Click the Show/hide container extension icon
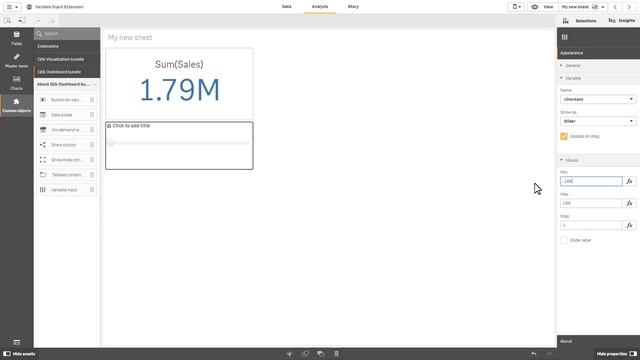The image size is (640, 360). 43,160
